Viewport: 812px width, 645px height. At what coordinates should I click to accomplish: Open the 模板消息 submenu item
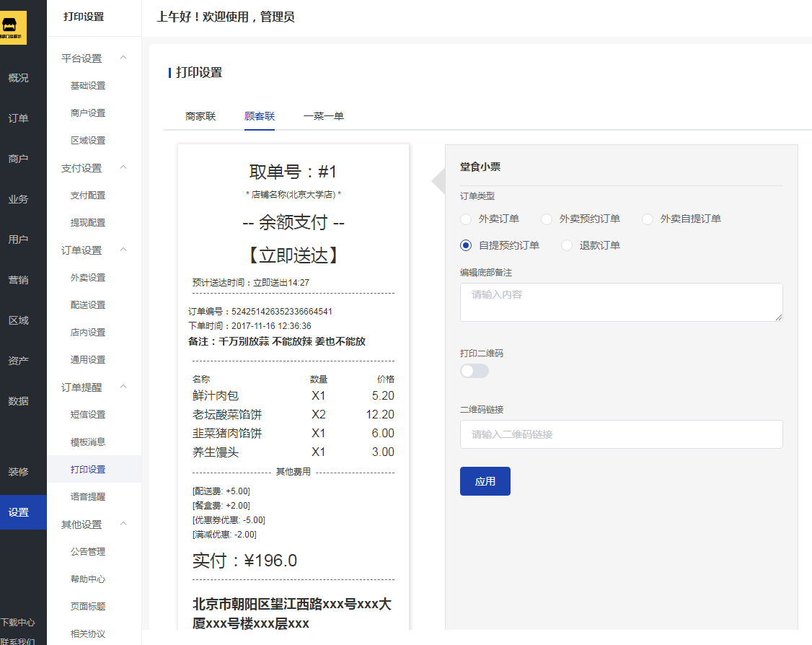click(88, 442)
